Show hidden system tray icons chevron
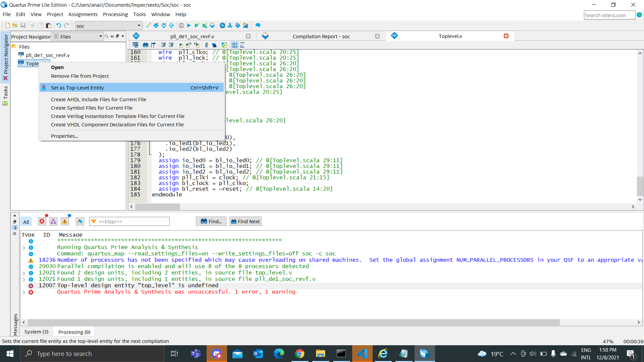The image size is (644, 362). click(513, 354)
